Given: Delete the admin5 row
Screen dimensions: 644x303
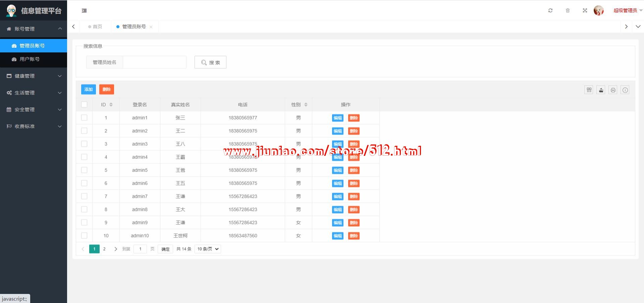Looking at the screenshot, I should [354, 170].
